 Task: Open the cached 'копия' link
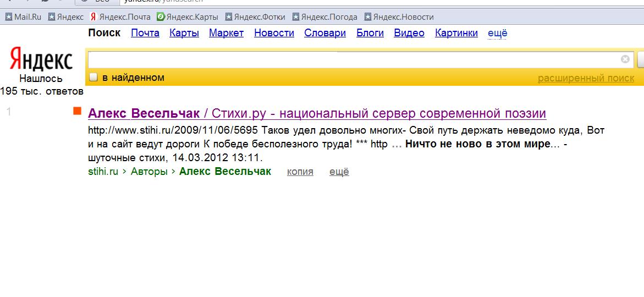coord(300,172)
